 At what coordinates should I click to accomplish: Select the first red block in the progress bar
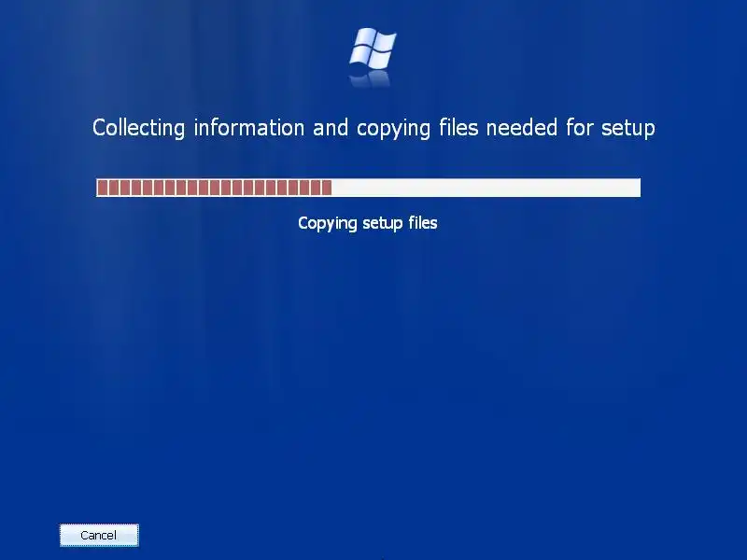point(103,188)
